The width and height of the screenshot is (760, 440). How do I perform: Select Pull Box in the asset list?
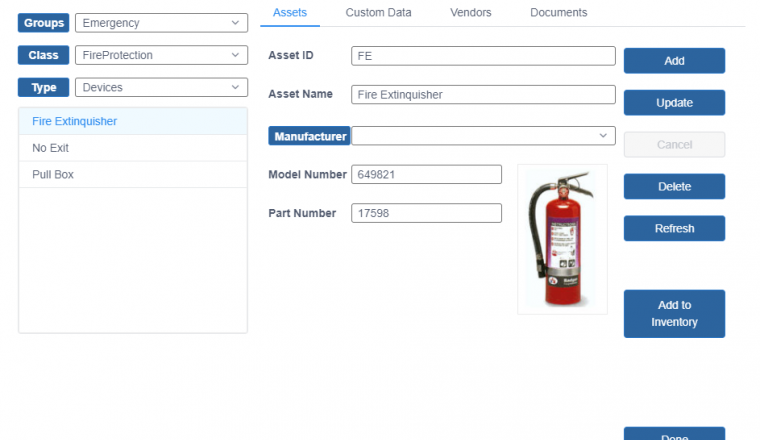(x=133, y=174)
